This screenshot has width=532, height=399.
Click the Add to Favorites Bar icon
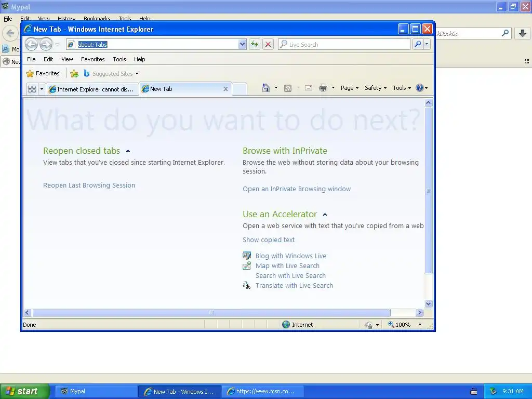click(74, 73)
